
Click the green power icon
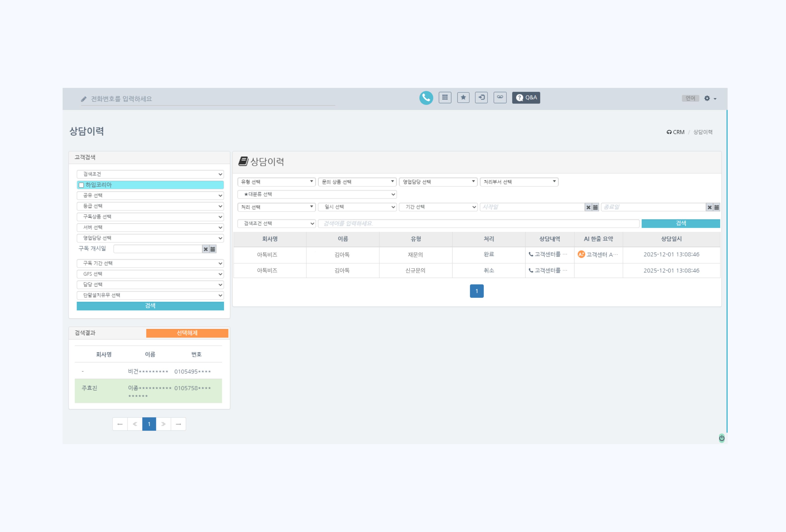pyautogui.click(x=721, y=438)
